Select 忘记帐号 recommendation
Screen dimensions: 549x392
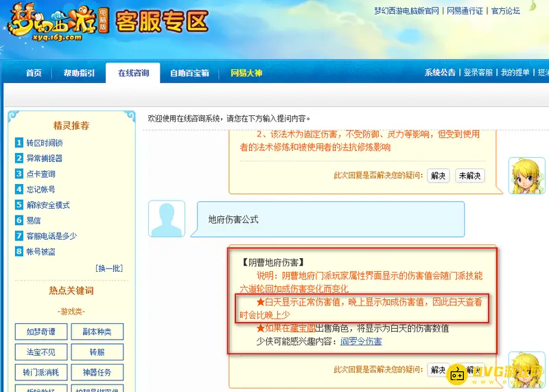(x=41, y=189)
